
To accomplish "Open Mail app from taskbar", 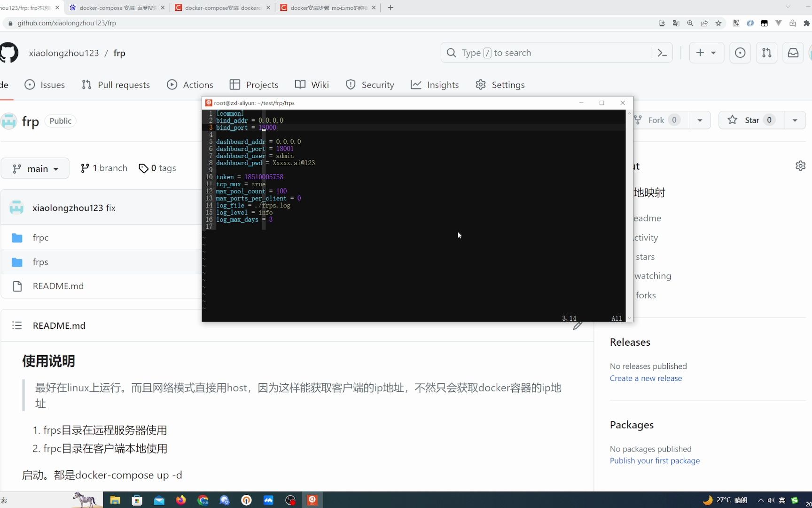I will pyautogui.click(x=159, y=500).
